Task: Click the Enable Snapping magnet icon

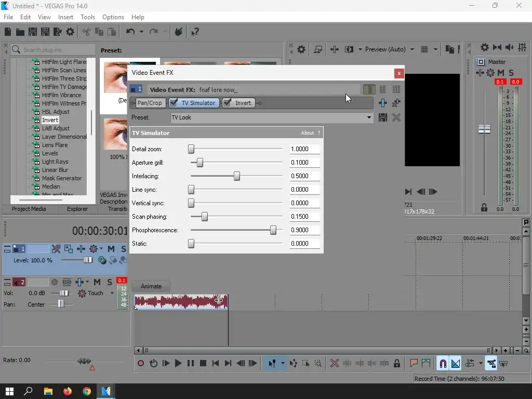Action: tap(443, 363)
